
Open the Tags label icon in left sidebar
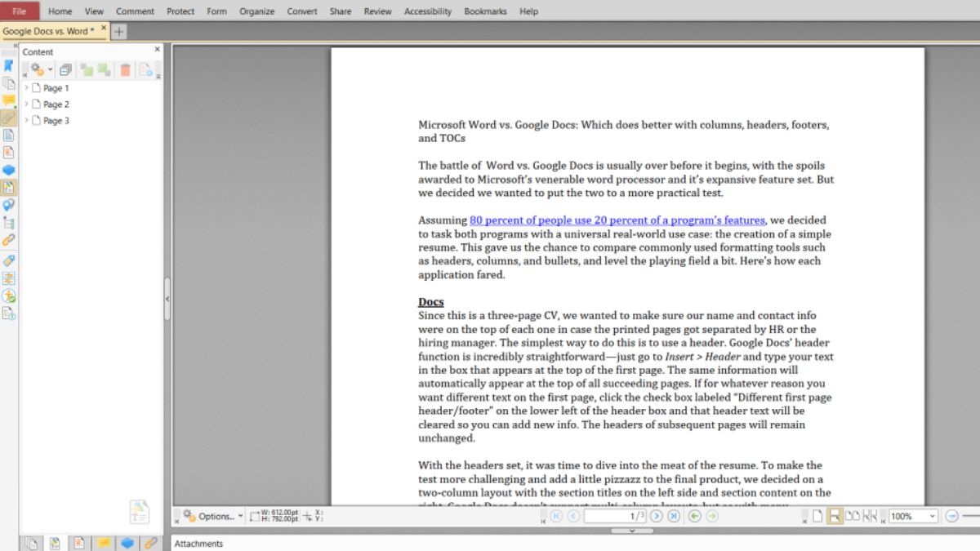(x=8, y=260)
